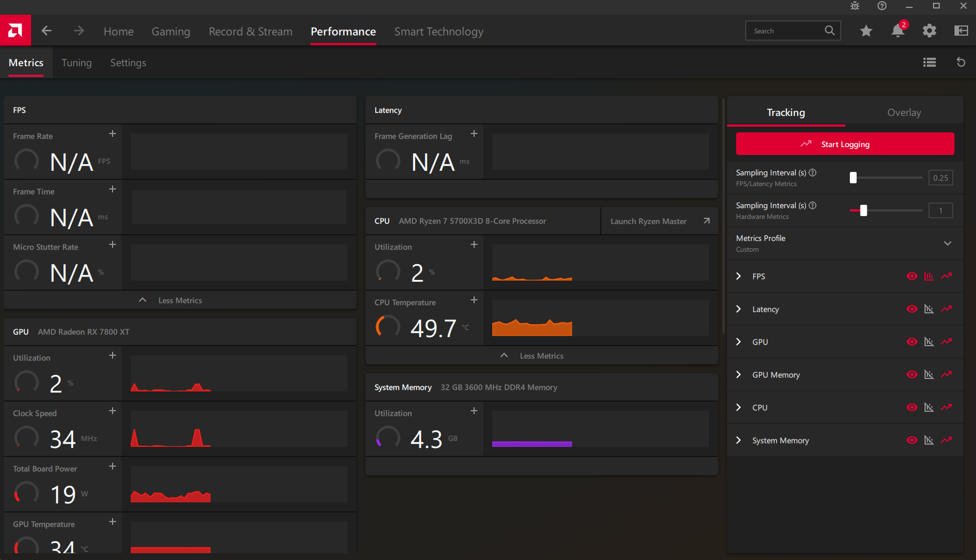
Task: Toggle the sidebar panel icon
Action: click(961, 31)
